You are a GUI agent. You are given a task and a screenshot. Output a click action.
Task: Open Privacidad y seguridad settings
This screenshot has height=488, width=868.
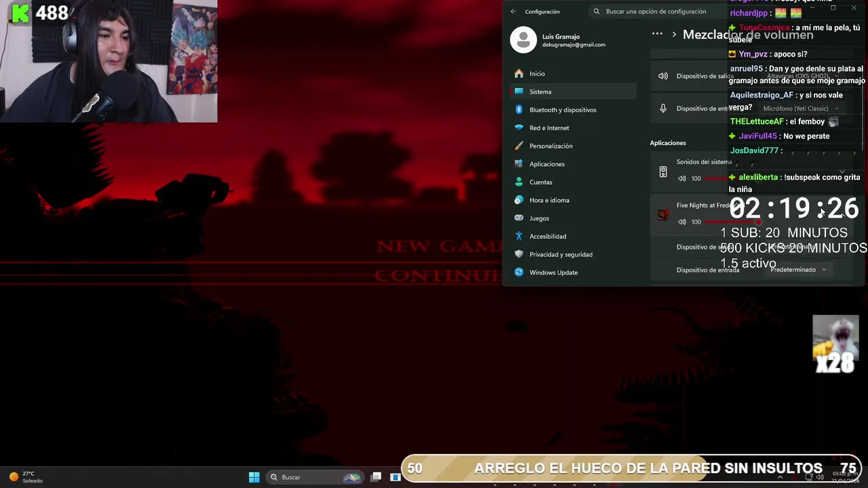[x=573, y=254]
